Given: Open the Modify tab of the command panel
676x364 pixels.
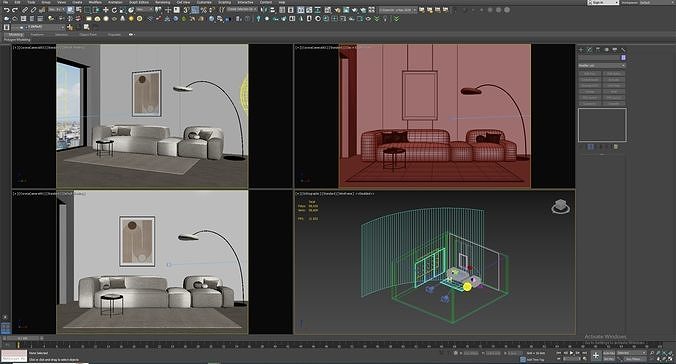Looking at the screenshot, I should 589,50.
